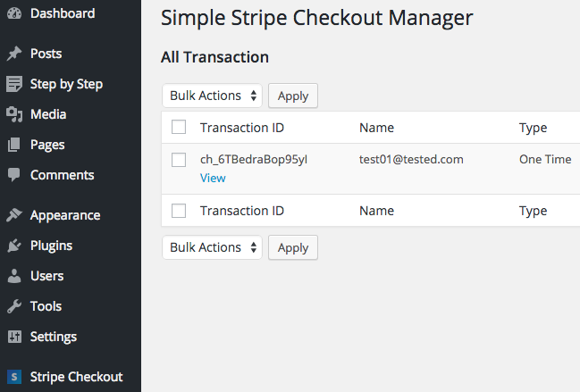Image resolution: width=580 pixels, height=392 pixels.
Task: Click the Pages icon in sidebar
Action: 14,145
